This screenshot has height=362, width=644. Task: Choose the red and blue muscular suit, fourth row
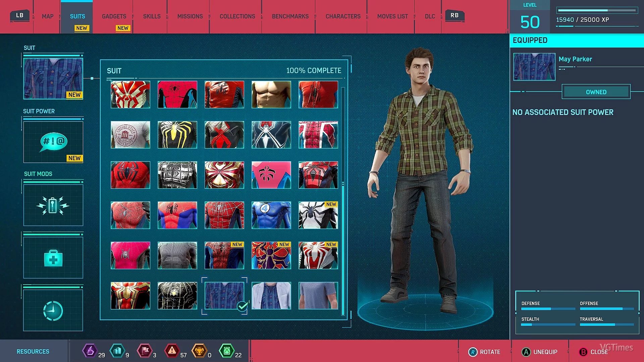pyautogui.click(x=177, y=215)
